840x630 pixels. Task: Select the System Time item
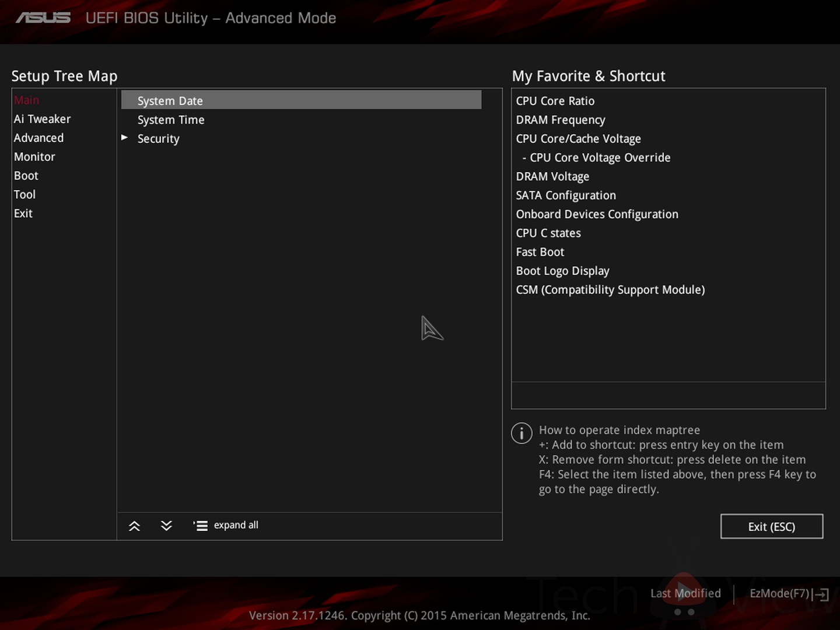(171, 120)
